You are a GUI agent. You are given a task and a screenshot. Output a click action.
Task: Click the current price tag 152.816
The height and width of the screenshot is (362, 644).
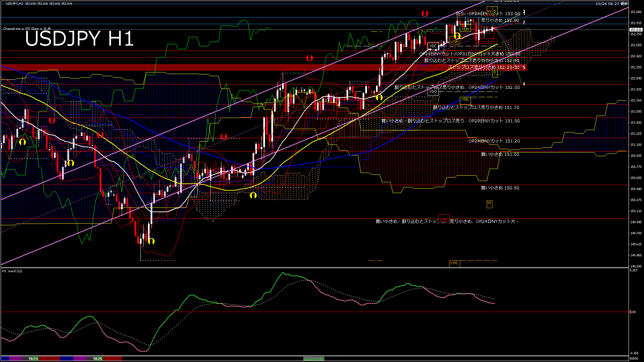pos(636,29)
